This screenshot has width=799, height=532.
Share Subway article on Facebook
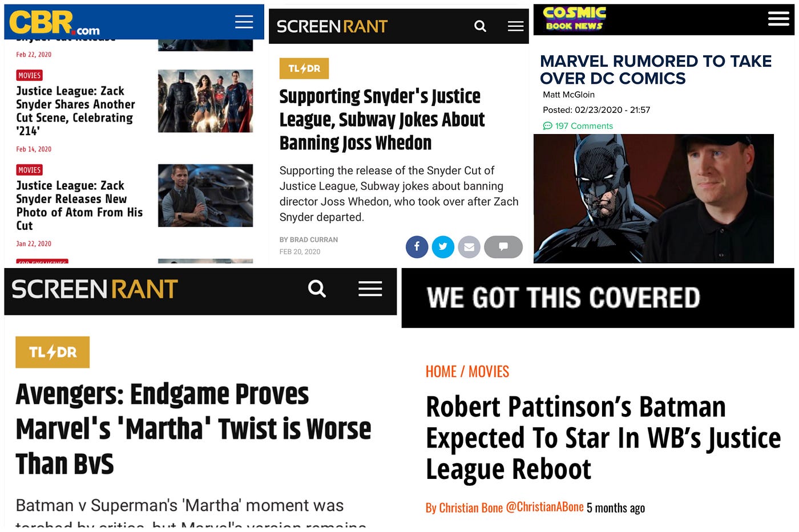(x=417, y=247)
